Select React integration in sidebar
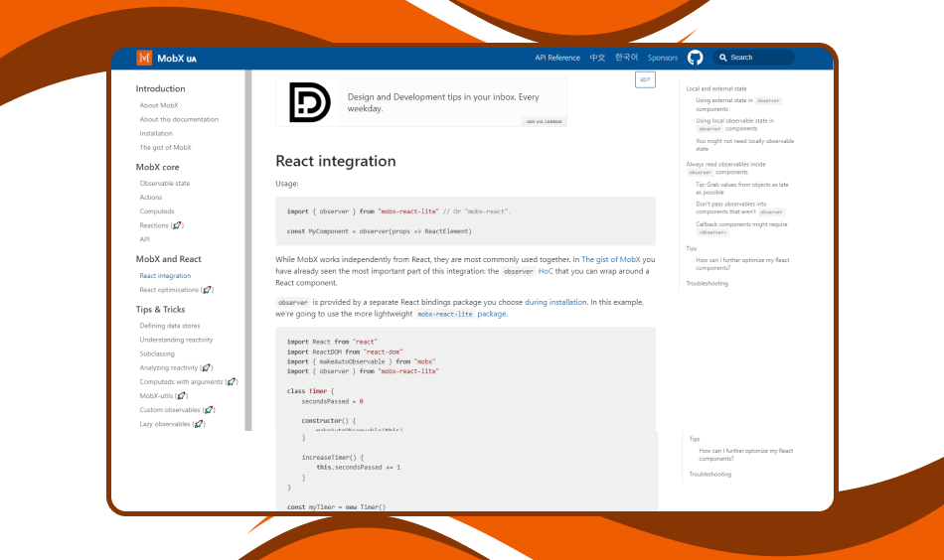 tap(165, 275)
